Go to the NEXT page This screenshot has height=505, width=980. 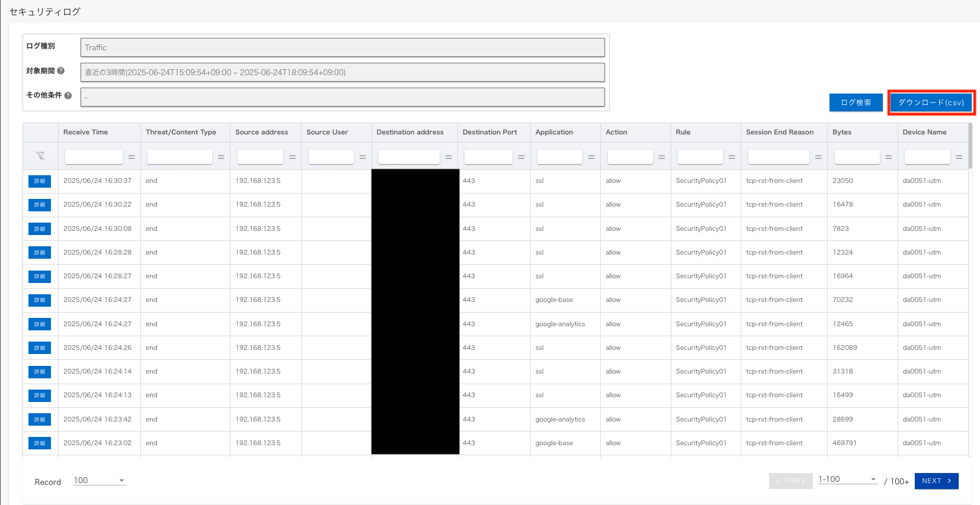[x=937, y=481]
